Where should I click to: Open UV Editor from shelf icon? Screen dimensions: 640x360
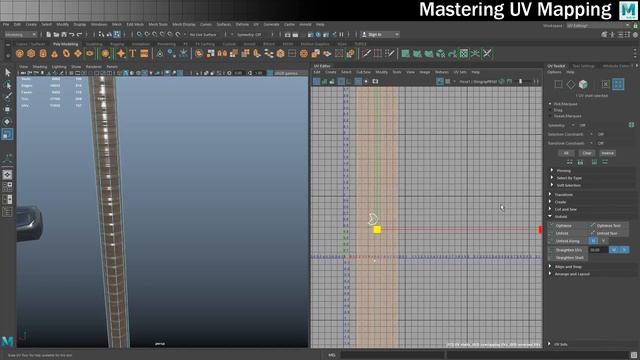(x=464, y=53)
